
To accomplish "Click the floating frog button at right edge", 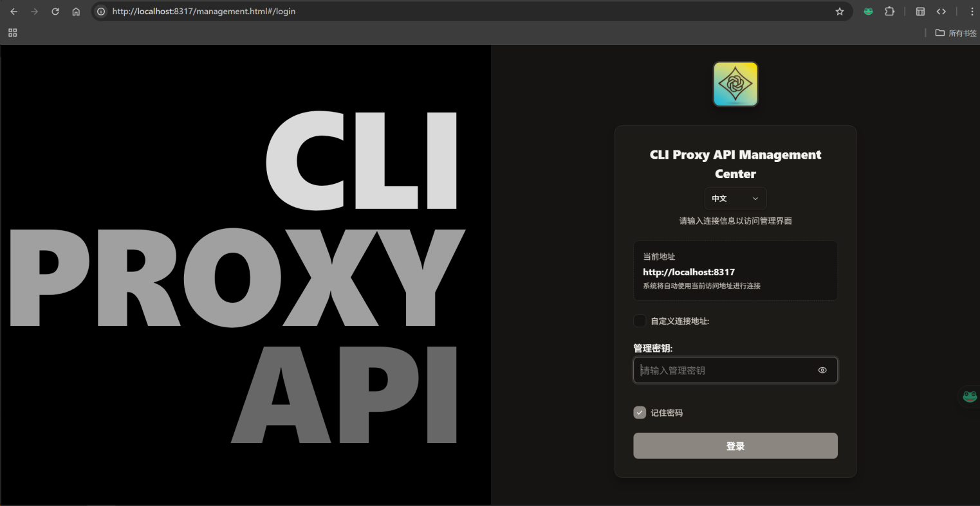I will pyautogui.click(x=970, y=397).
